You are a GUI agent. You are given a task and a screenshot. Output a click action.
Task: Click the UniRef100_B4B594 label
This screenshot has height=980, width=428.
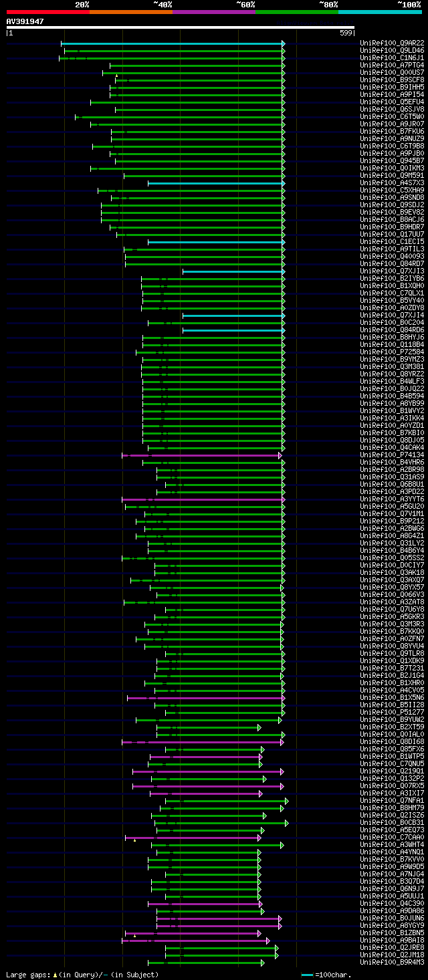click(392, 396)
